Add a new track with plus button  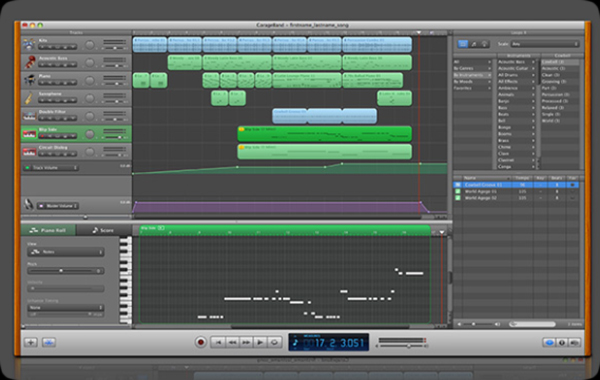tap(31, 342)
